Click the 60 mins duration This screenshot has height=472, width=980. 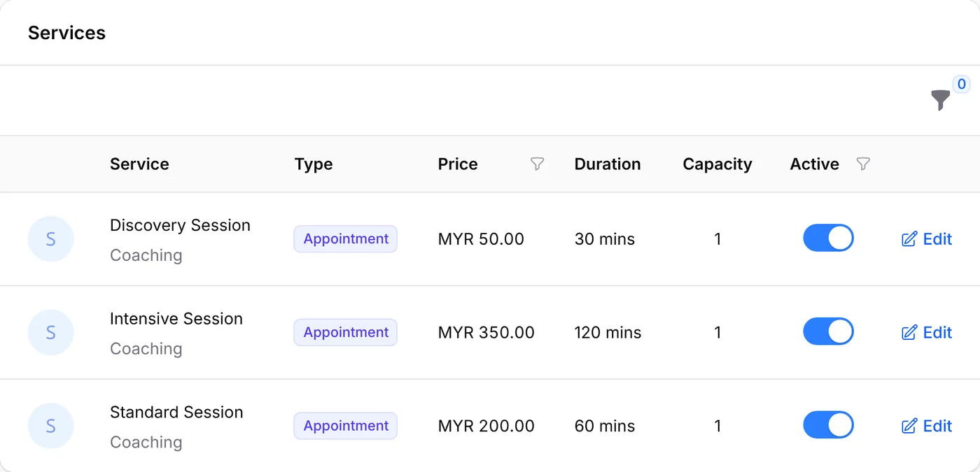[x=605, y=426]
